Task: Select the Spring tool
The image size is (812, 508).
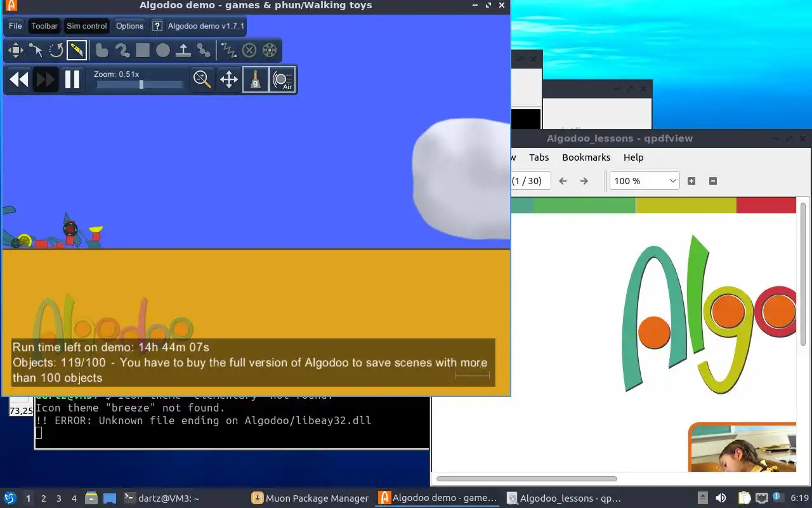Action: coord(228,50)
